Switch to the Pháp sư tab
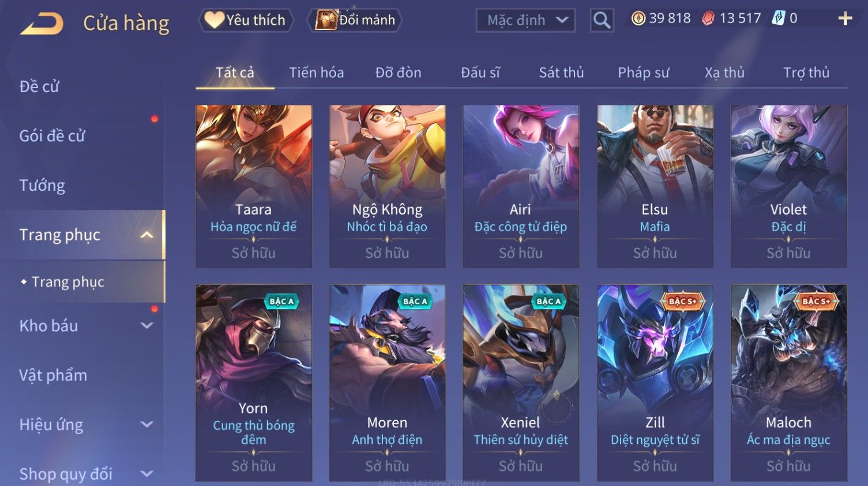 [x=644, y=73]
